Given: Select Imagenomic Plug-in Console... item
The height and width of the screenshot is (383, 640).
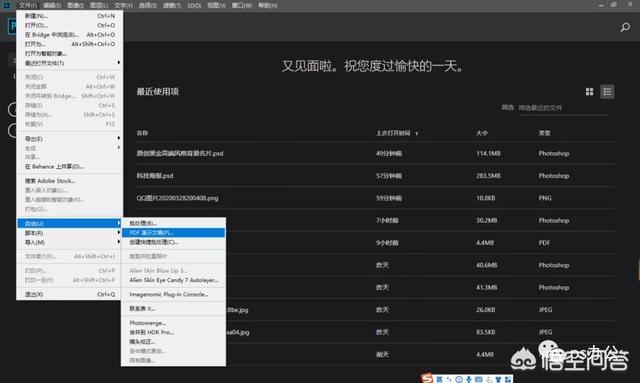Looking at the screenshot, I should 173,294.
